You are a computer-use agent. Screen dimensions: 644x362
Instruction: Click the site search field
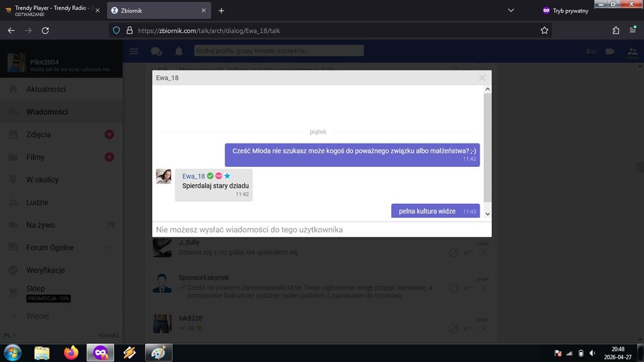pos(278,51)
